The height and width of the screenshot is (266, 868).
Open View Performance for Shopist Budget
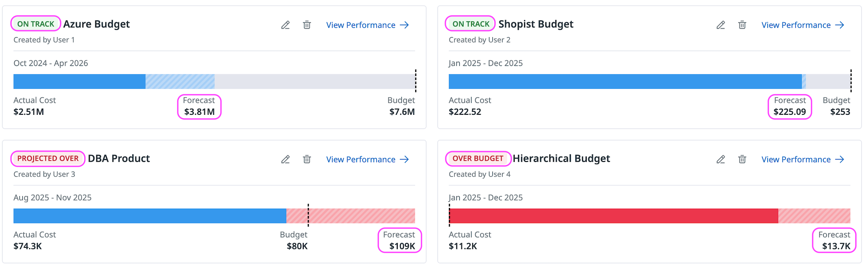(x=802, y=25)
